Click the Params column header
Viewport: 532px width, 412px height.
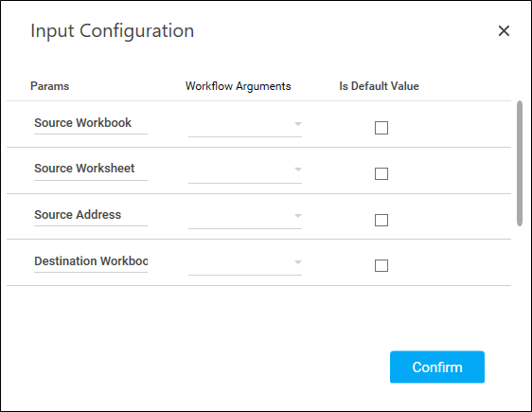pyautogui.click(x=49, y=86)
